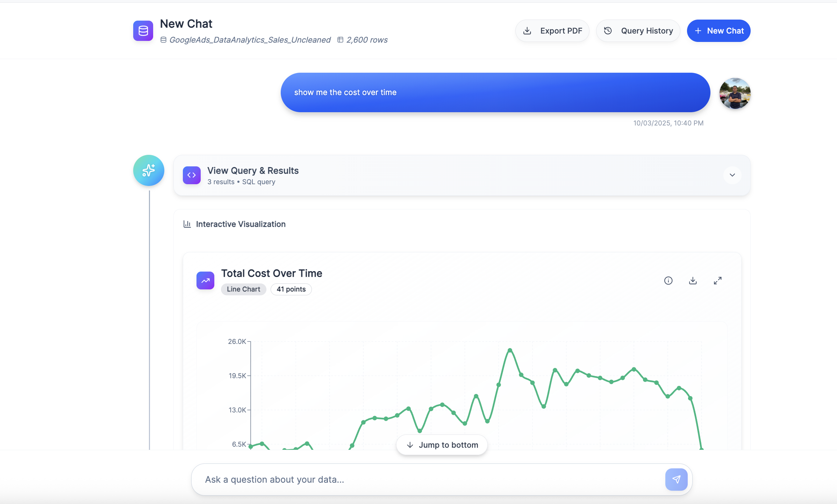The height and width of the screenshot is (504, 837).
Task: Click the bar chart Interactive Visualization icon
Action: click(187, 224)
